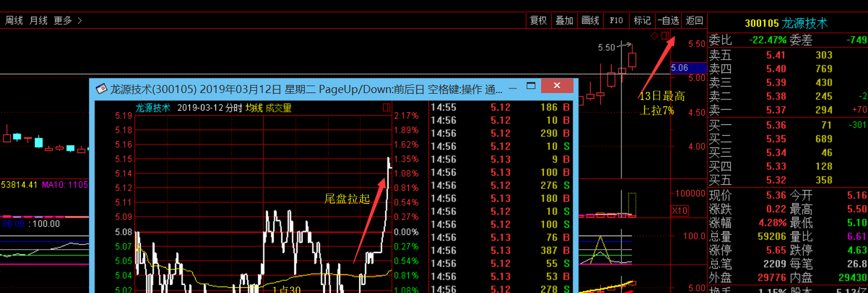Click the diamond marker icon above the K-line chart
Screen dimensions: 868x293
click(x=654, y=36)
